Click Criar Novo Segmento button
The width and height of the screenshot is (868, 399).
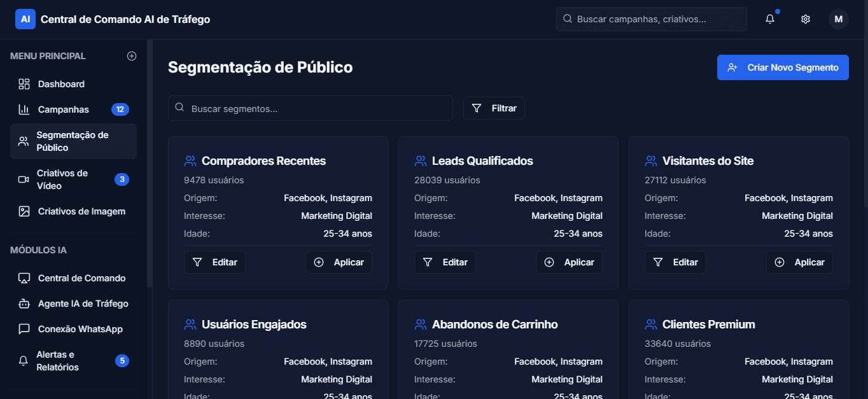783,67
